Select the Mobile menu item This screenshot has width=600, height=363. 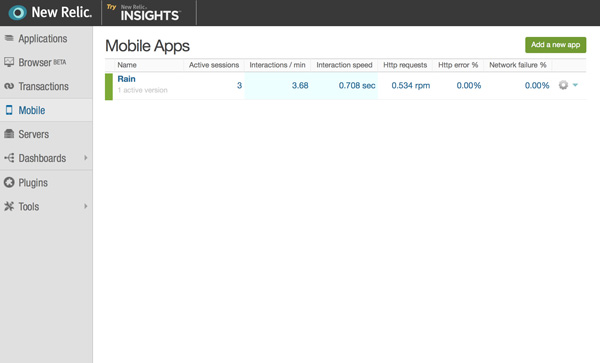[46, 110]
